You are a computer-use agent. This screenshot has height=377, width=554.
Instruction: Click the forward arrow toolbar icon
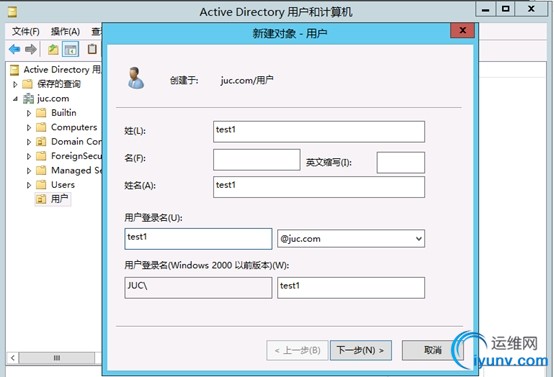pos(31,49)
